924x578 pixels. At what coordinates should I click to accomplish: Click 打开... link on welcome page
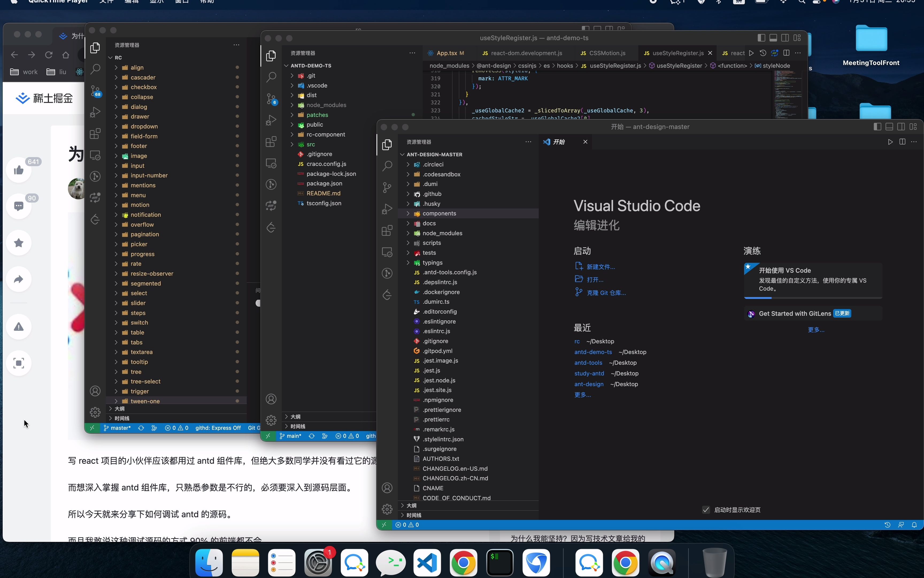[595, 280]
